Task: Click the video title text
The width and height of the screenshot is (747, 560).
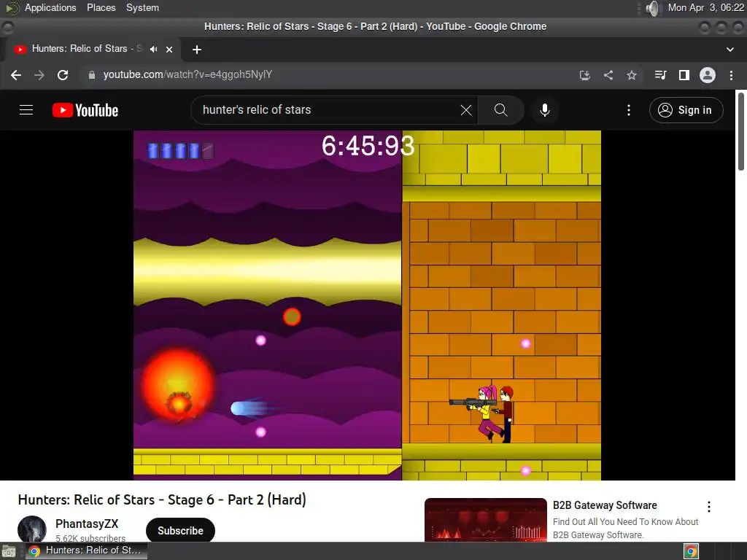Action: point(162,499)
